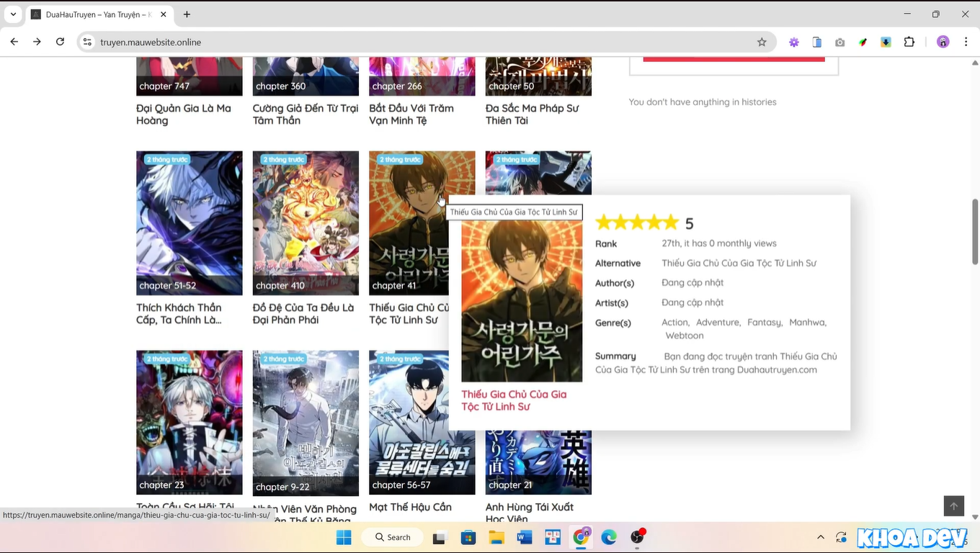
Task: Click the scrollbar's up arrow
Action: tap(975, 63)
